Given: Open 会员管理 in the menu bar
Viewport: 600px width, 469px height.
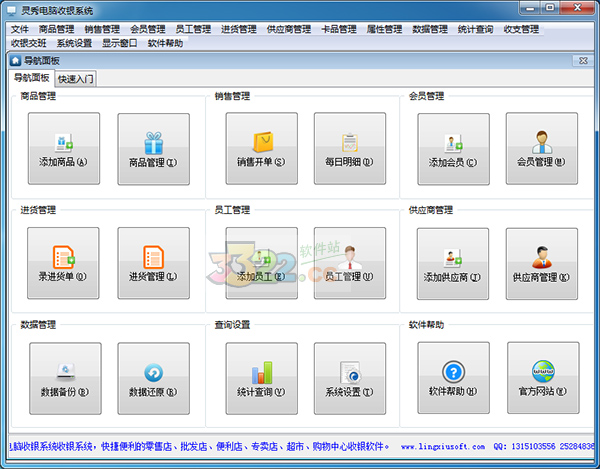Looking at the screenshot, I should tap(148, 29).
